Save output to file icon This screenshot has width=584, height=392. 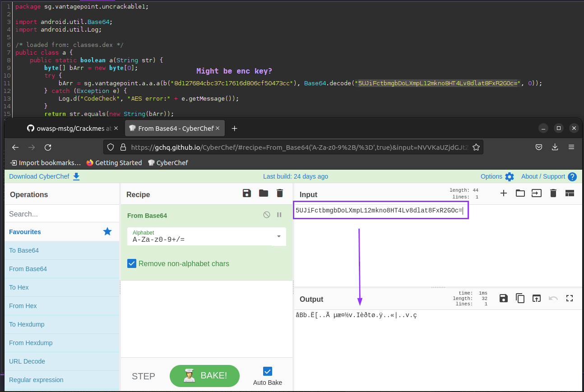(x=504, y=298)
